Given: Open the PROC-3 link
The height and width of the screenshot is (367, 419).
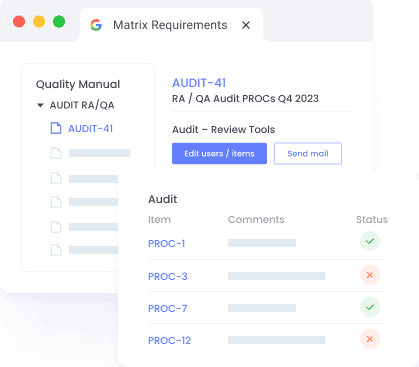Looking at the screenshot, I should pyautogui.click(x=168, y=276).
